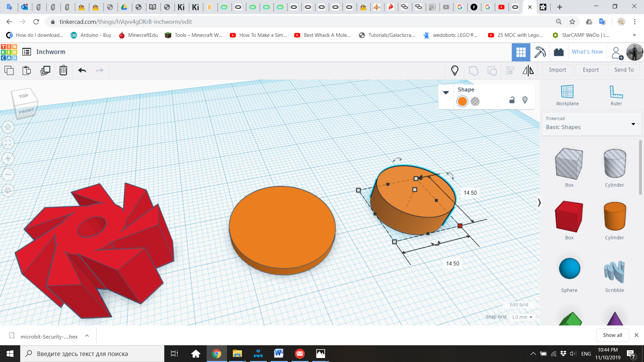Click Fit all in view icon
The width and height of the screenshot is (644, 362).
(8, 143)
